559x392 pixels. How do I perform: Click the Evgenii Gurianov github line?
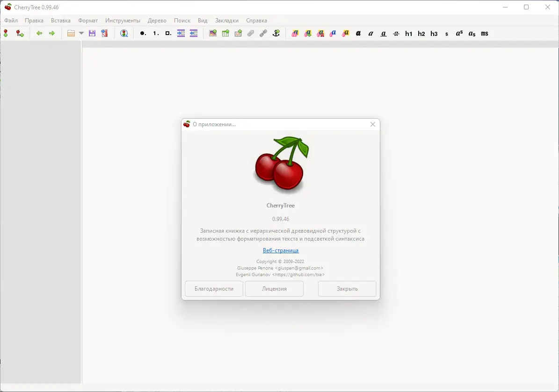point(280,275)
